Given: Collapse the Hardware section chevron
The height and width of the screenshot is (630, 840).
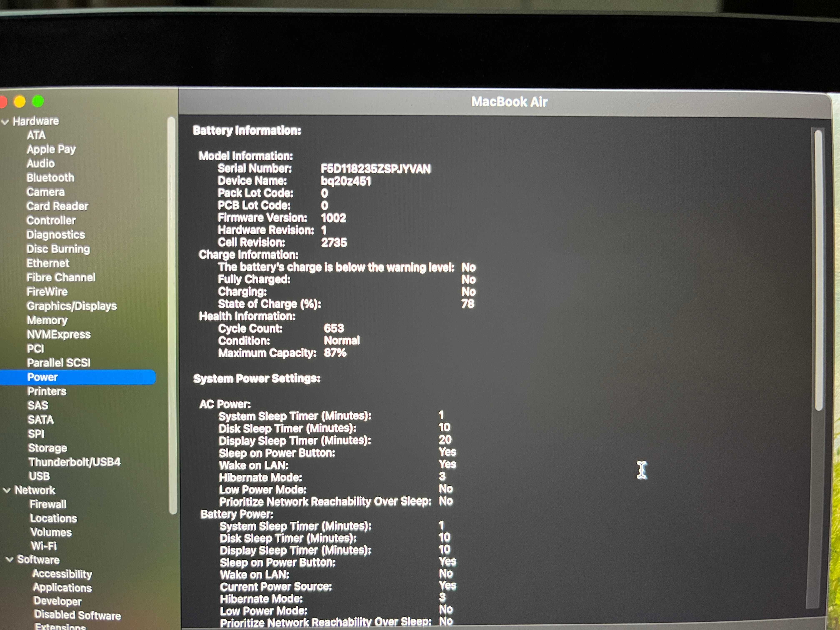Looking at the screenshot, I should pos(5,122).
